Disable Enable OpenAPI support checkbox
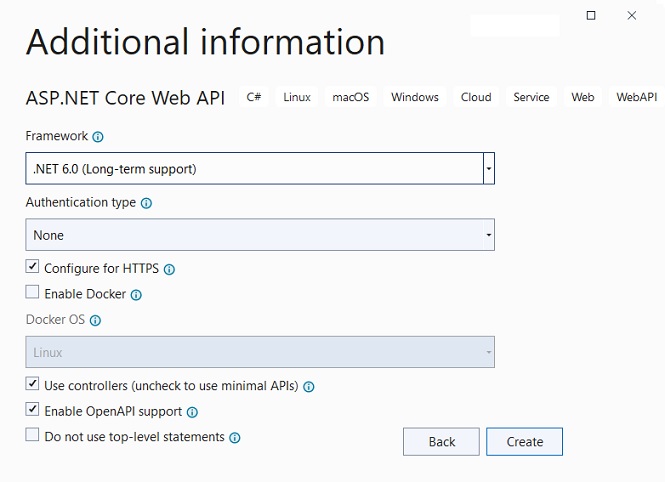 (x=32, y=409)
